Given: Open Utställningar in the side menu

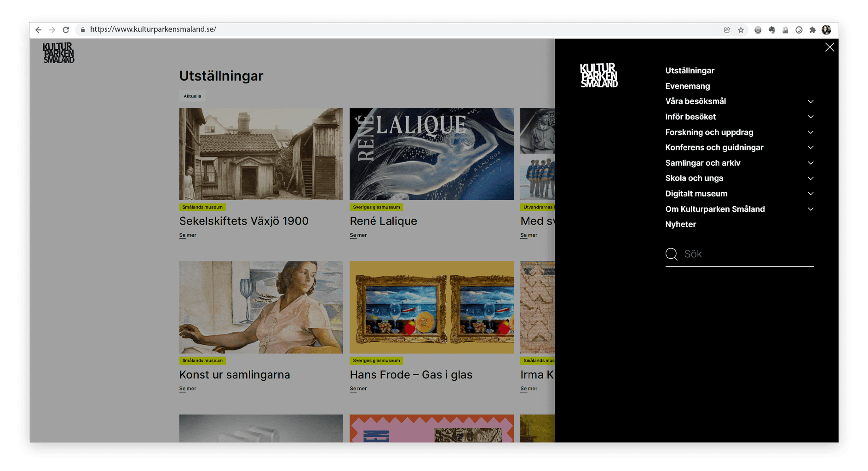Looking at the screenshot, I should (690, 70).
